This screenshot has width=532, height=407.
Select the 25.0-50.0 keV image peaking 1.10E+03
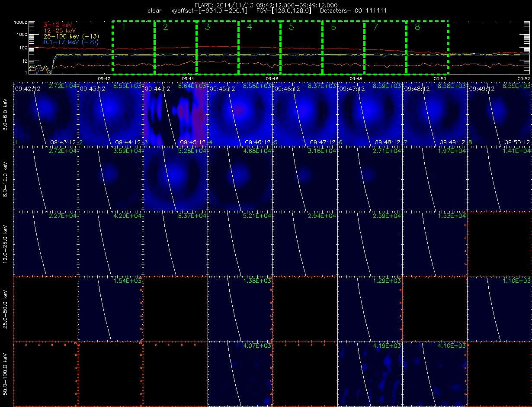(x=500, y=309)
